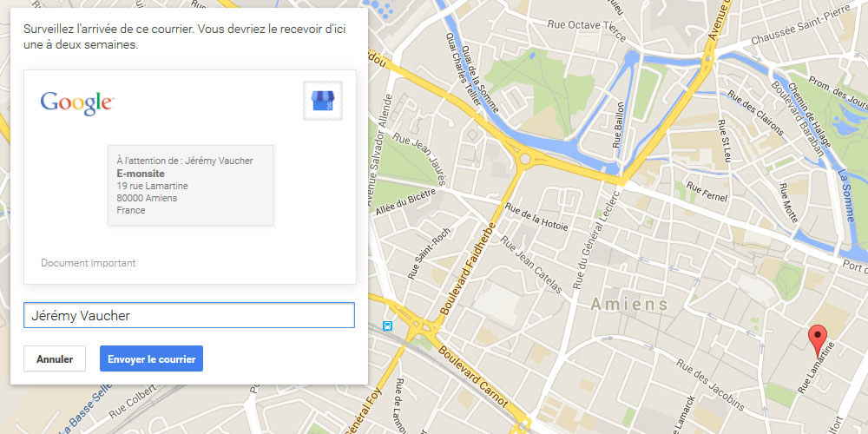Image resolution: width=868 pixels, height=434 pixels.
Task: Click the Avenue Salvador Allende label
Action: [380, 150]
